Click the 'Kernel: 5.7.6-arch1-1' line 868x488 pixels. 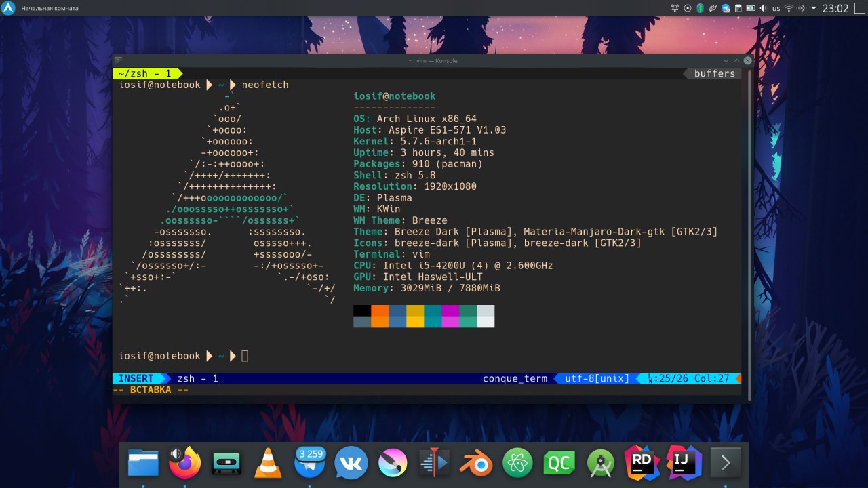415,141
